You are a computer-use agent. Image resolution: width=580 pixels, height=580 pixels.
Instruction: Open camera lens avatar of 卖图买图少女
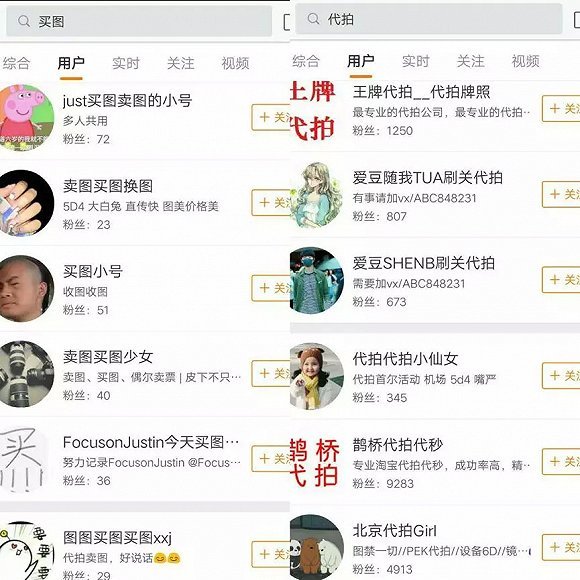pyautogui.click(x=25, y=374)
